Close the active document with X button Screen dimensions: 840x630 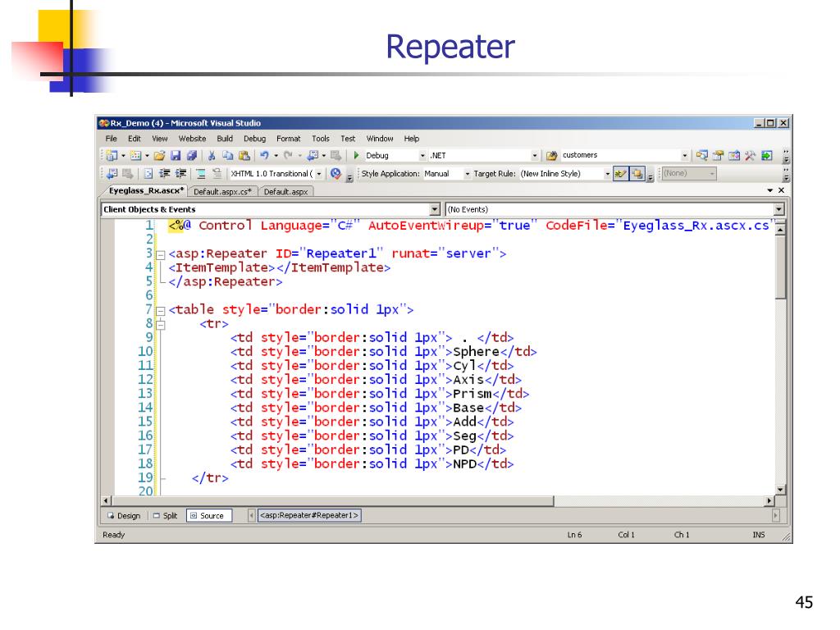pyautogui.click(x=781, y=190)
